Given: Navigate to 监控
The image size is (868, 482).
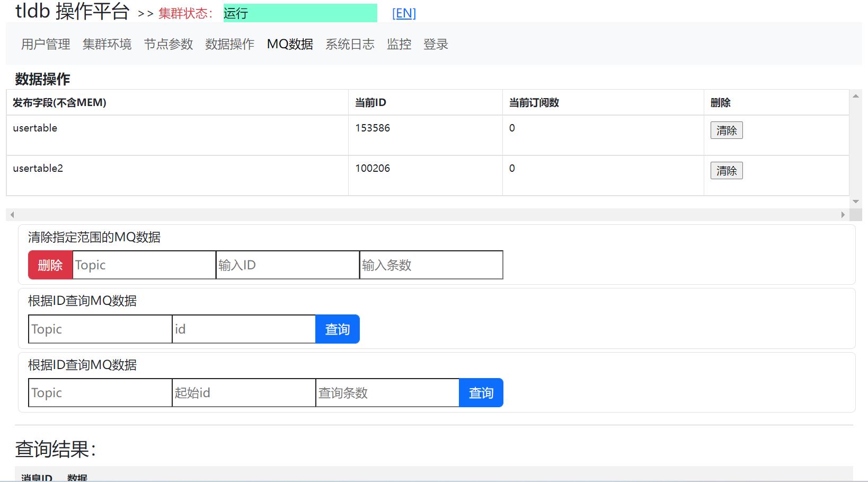Looking at the screenshot, I should pyautogui.click(x=399, y=45).
